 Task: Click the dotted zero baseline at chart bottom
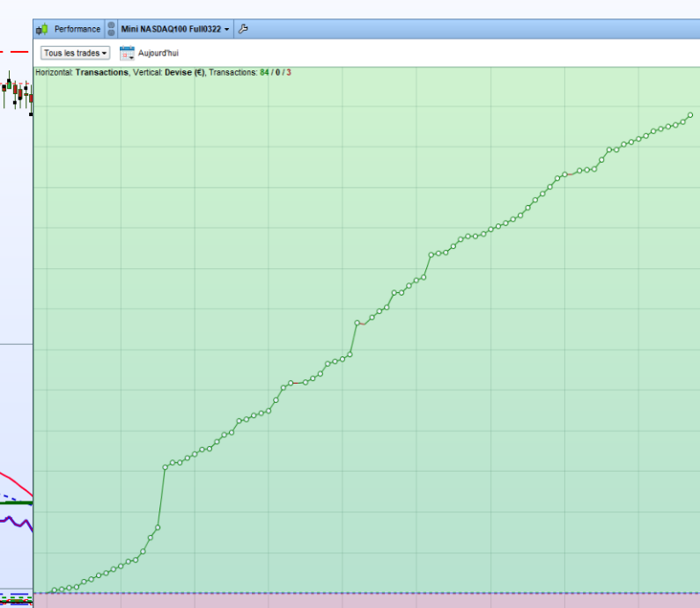(x=352, y=593)
